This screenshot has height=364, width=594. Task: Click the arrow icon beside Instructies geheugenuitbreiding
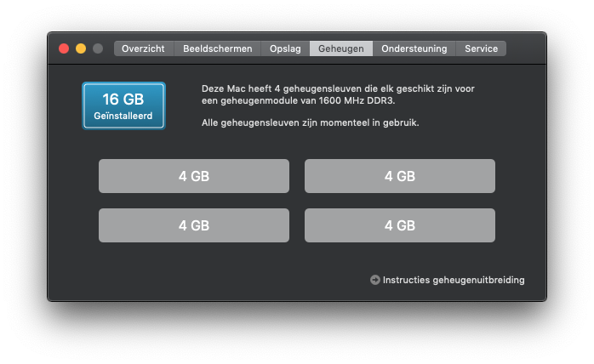click(x=375, y=280)
